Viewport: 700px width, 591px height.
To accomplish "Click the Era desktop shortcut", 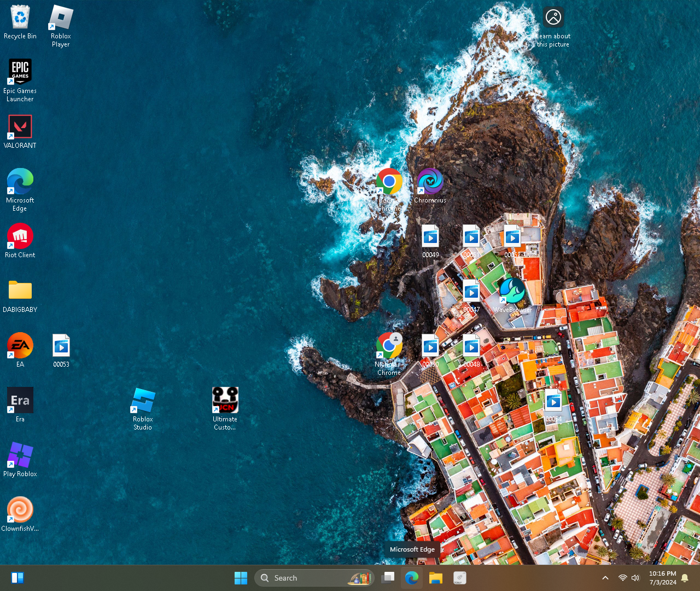I will coord(20,405).
